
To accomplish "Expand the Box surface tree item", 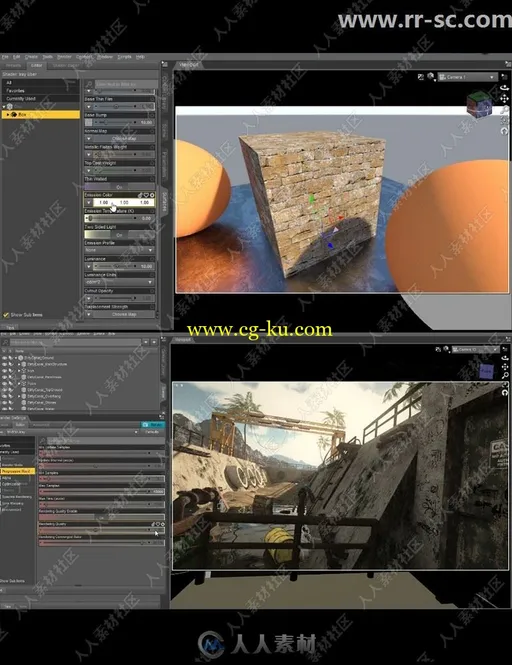I will (x=7, y=115).
